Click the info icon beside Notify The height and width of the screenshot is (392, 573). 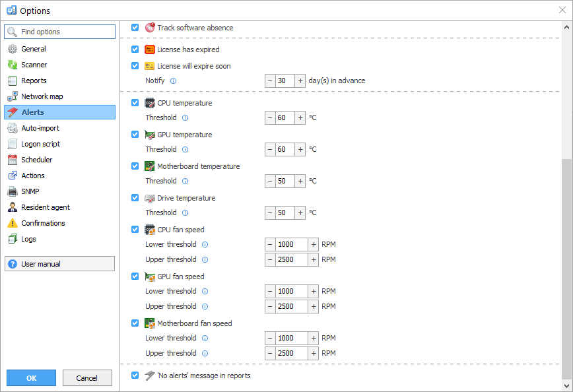point(174,81)
